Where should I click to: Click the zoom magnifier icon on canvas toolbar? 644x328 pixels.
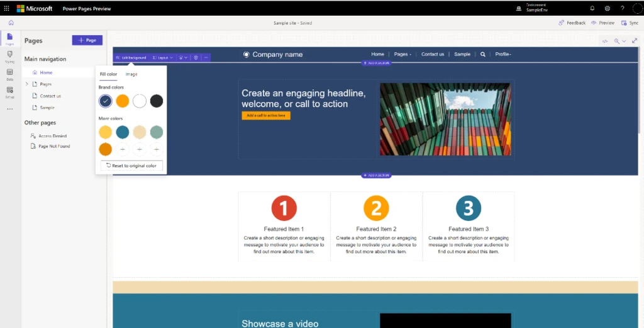(616, 41)
